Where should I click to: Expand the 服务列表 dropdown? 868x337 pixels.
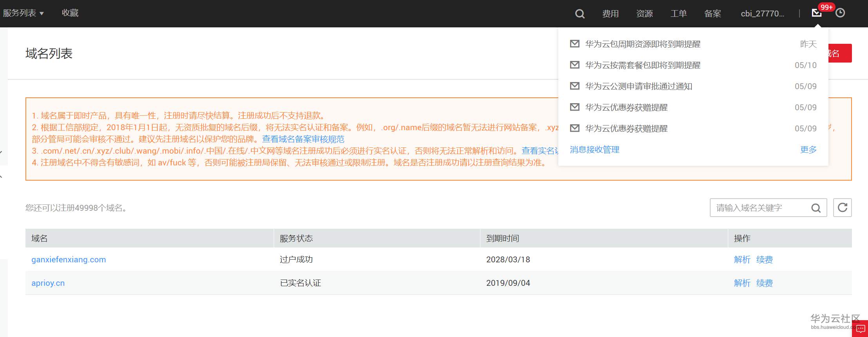pos(23,13)
